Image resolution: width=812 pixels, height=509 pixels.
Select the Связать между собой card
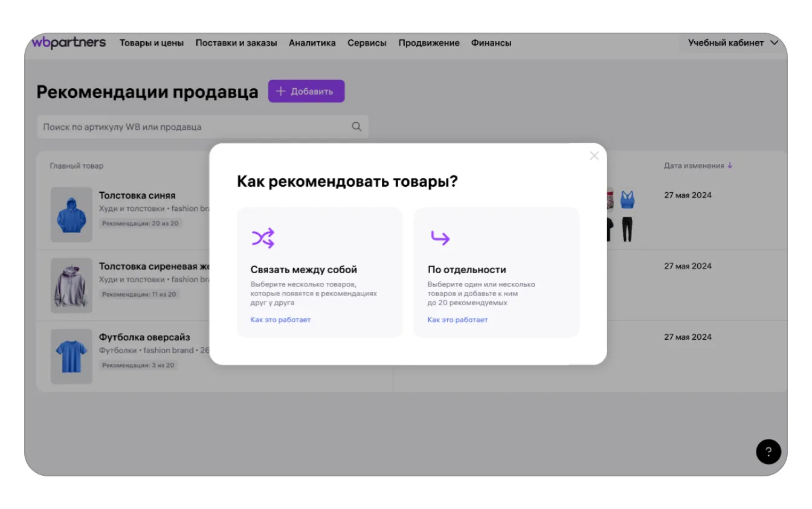[x=320, y=272]
